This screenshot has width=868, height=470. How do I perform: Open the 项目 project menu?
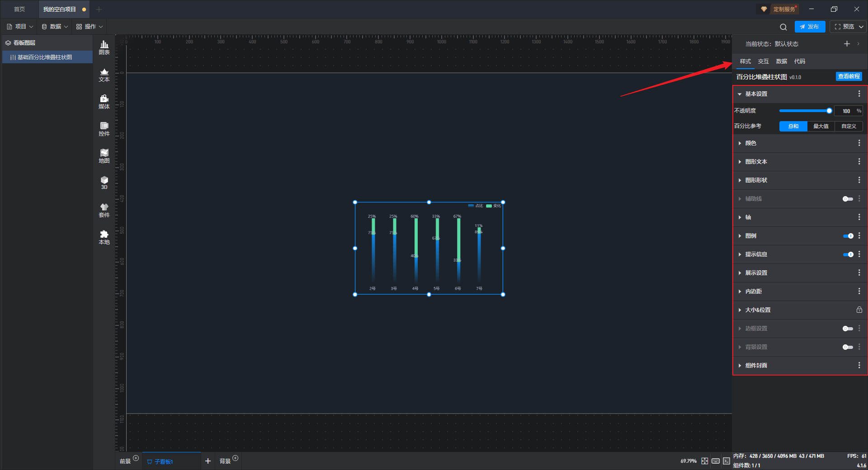click(x=20, y=27)
